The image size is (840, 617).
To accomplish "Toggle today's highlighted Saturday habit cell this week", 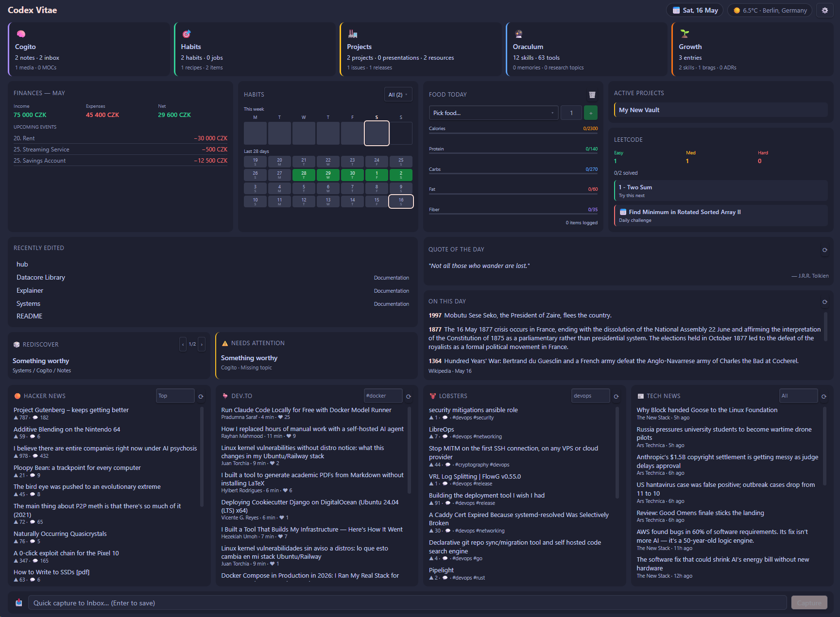I will click(377, 133).
